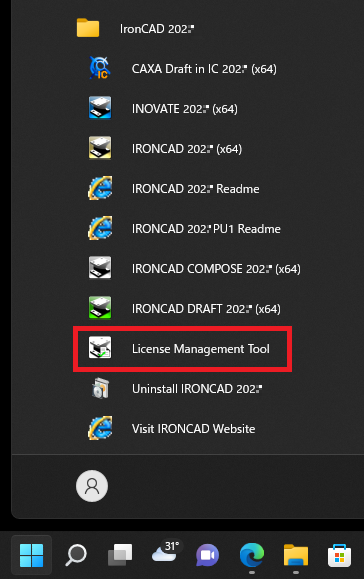The height and width of the screenshot is (579, 364).
Task: Launch INOVATE (x64) via its blue icon
Action: pos(100,108)
